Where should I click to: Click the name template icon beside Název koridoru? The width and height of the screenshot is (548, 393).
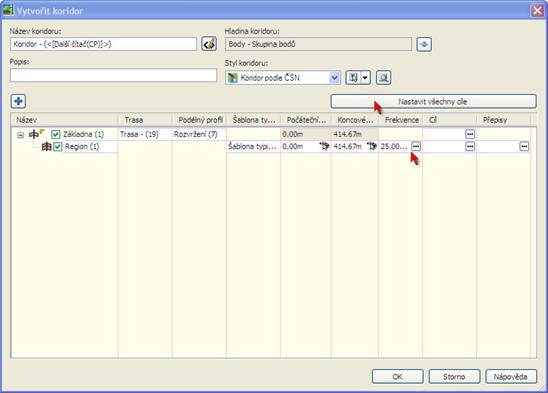point(209,44)
